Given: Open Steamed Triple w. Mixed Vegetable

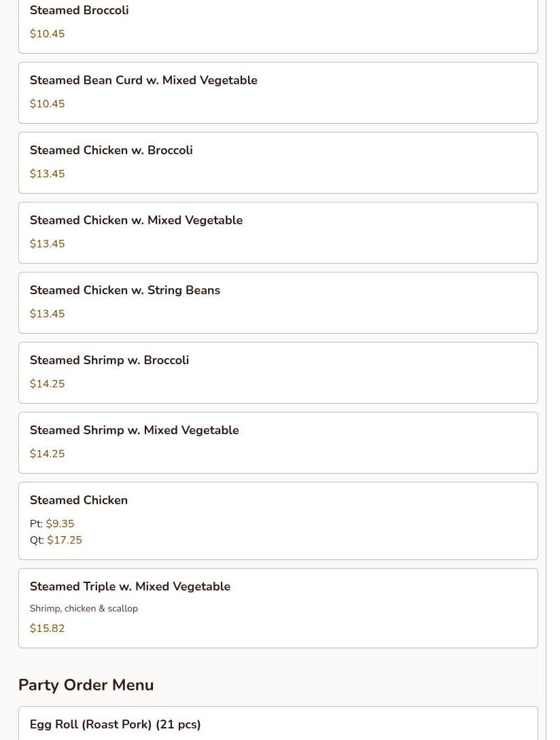Looking at the screenshot, I should (x=278, y=608).
